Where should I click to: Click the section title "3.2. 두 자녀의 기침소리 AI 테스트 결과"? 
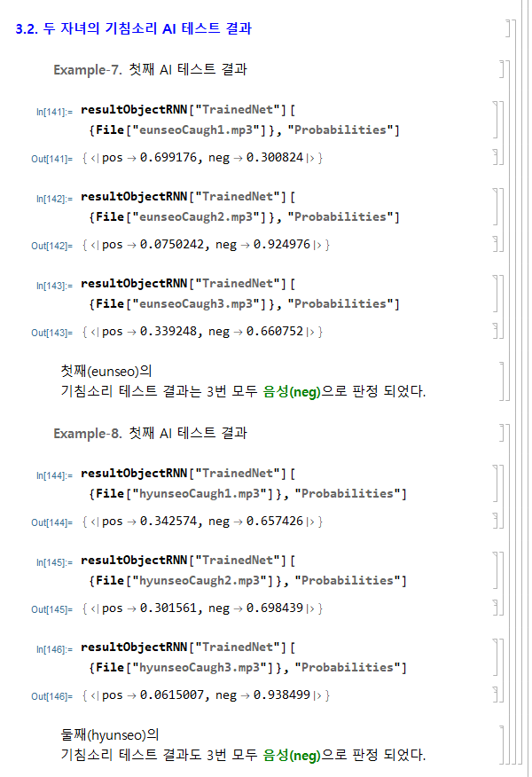(x=134, y=28)
